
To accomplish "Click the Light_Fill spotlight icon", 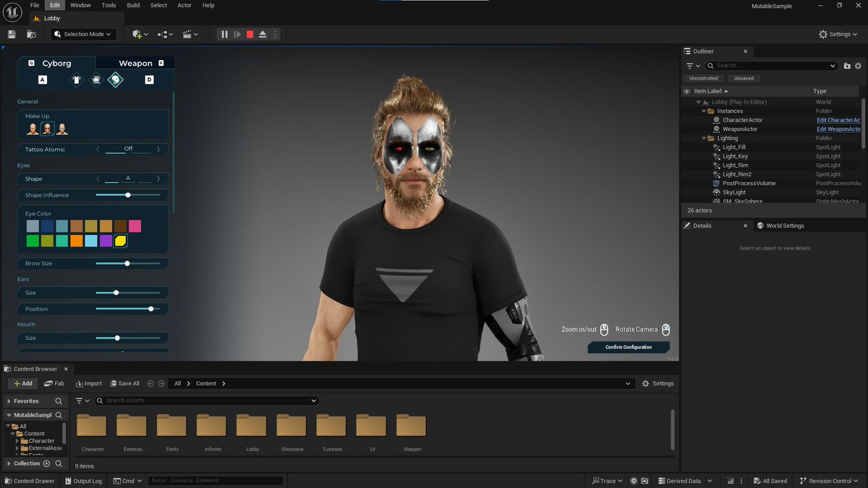I will (717, 147).
